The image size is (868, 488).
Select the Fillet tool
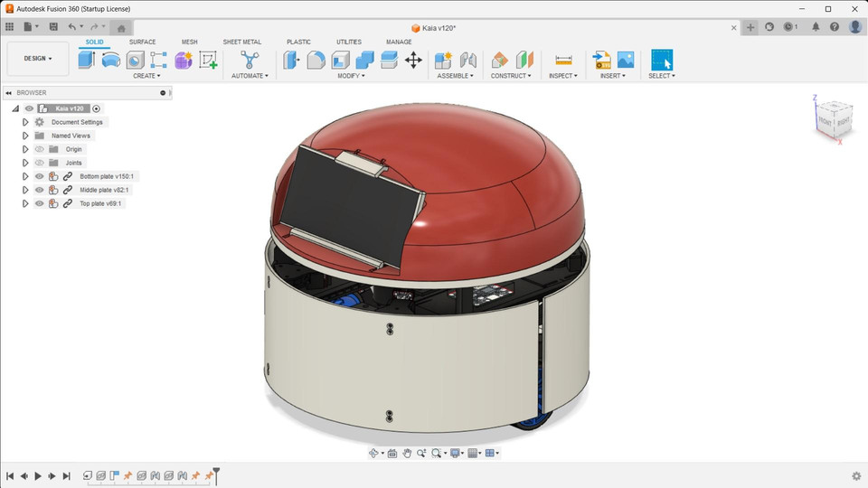pos(316,60)
